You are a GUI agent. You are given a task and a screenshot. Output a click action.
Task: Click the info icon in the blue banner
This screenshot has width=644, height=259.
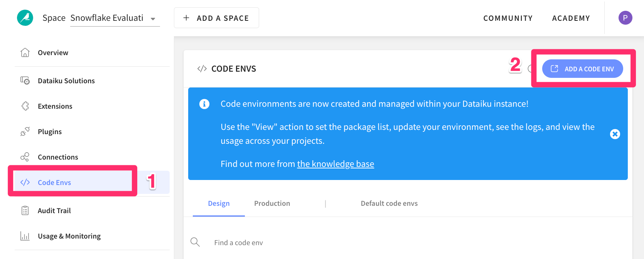point(204,104)
